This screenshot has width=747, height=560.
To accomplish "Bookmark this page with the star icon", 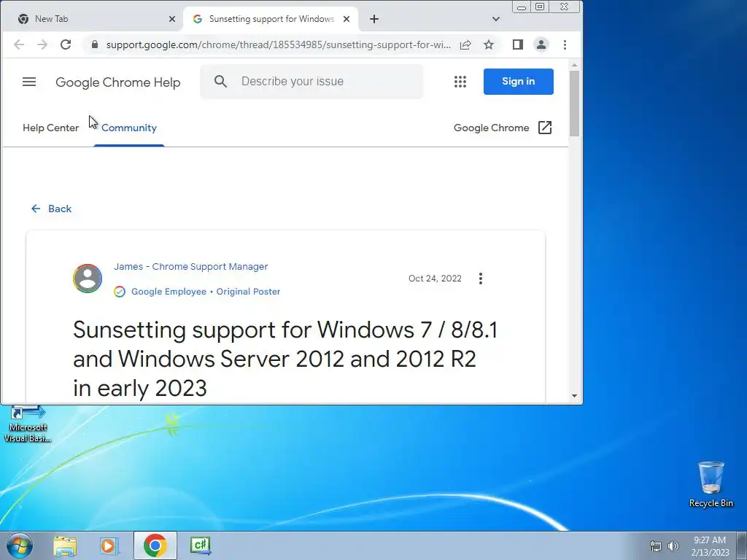I will click(489, 44).
